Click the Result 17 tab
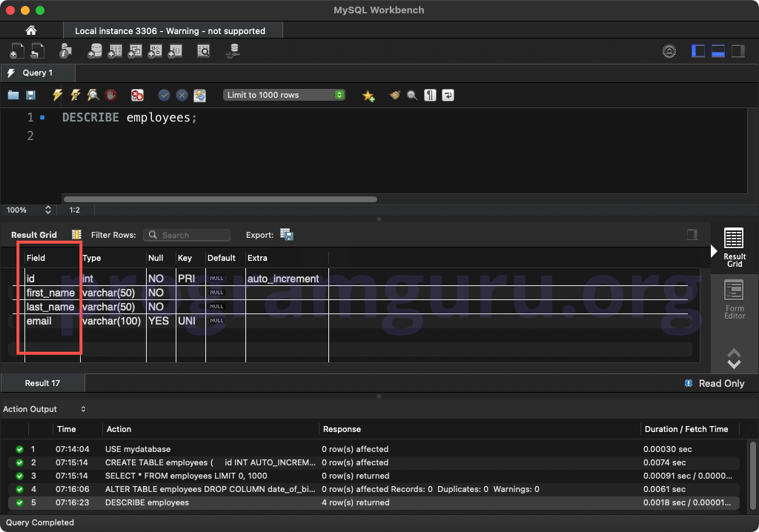The image size is (759, 532). (42, 383)
